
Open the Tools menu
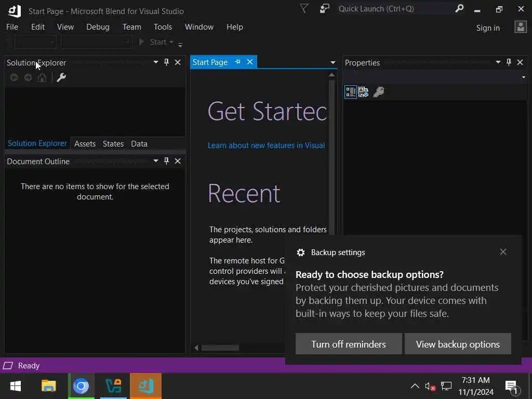click(163, 27)
